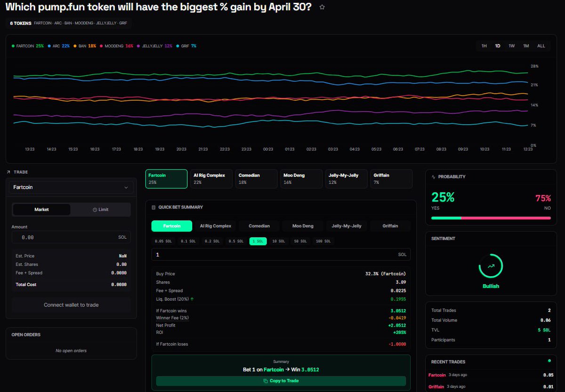565x392 pixels.
Task: Switch chart to 1M timeframe
Action: [526, 46]
